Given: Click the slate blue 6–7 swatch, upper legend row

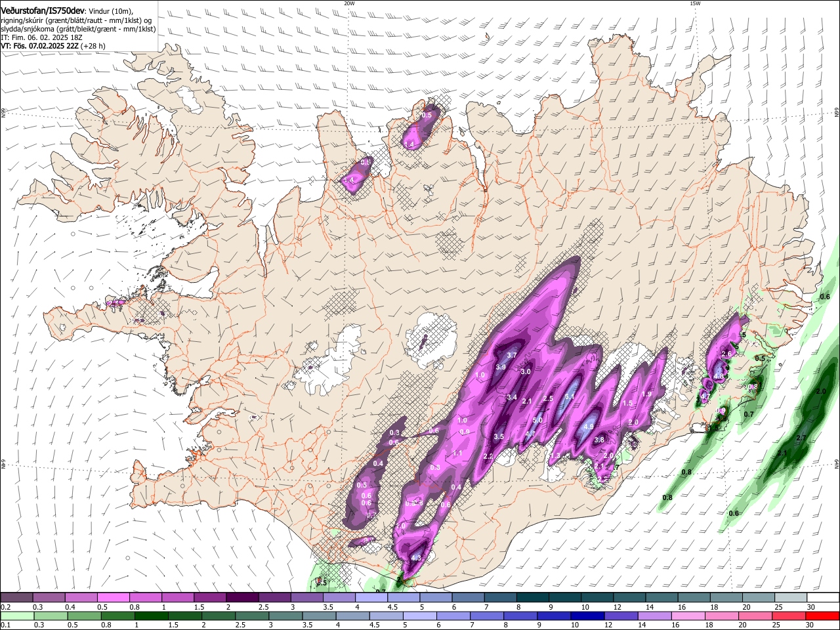Looking at the screenshot, I should 467,597.
